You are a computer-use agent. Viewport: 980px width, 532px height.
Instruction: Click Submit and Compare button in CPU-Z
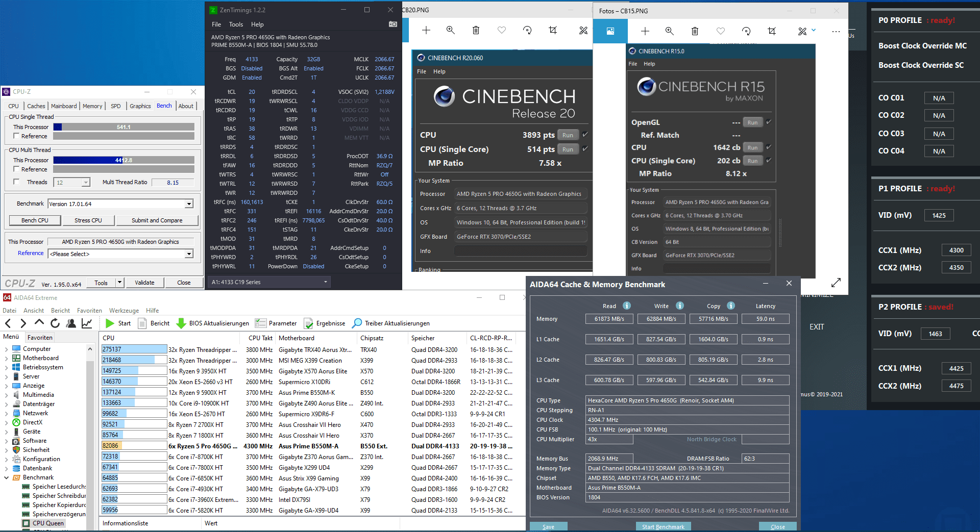coord(157,220)
